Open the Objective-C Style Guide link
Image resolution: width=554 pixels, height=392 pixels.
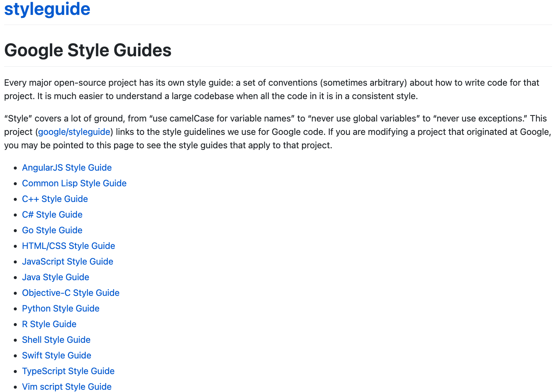tap(71, 293)
